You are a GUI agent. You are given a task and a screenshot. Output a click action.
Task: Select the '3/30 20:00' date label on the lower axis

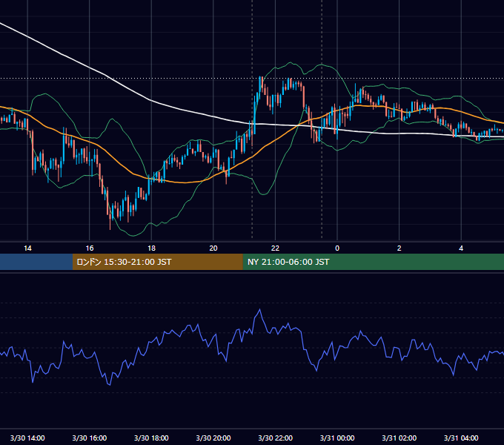pyautogui.click(x=213, y=438)
